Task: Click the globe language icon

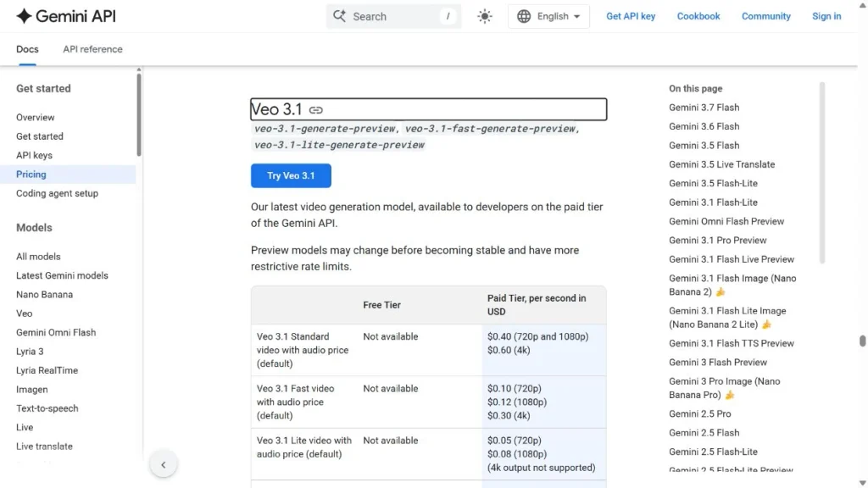Action: pos(524,16)
